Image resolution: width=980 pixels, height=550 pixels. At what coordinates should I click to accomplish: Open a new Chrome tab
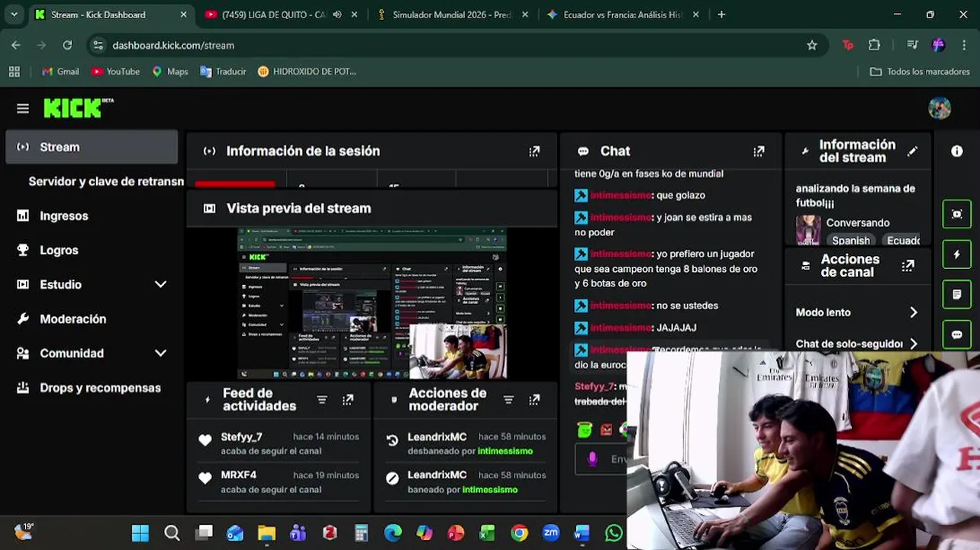click(721, 15)
